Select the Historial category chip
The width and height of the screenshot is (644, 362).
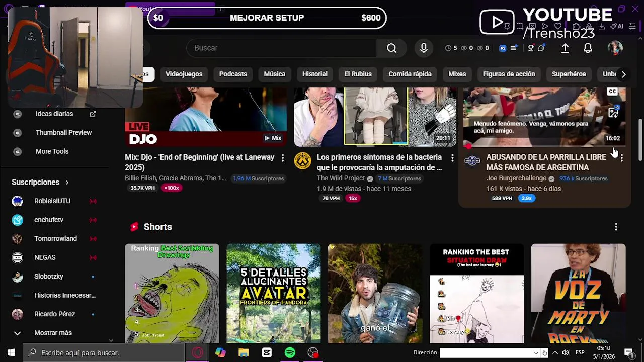[314, 74]
